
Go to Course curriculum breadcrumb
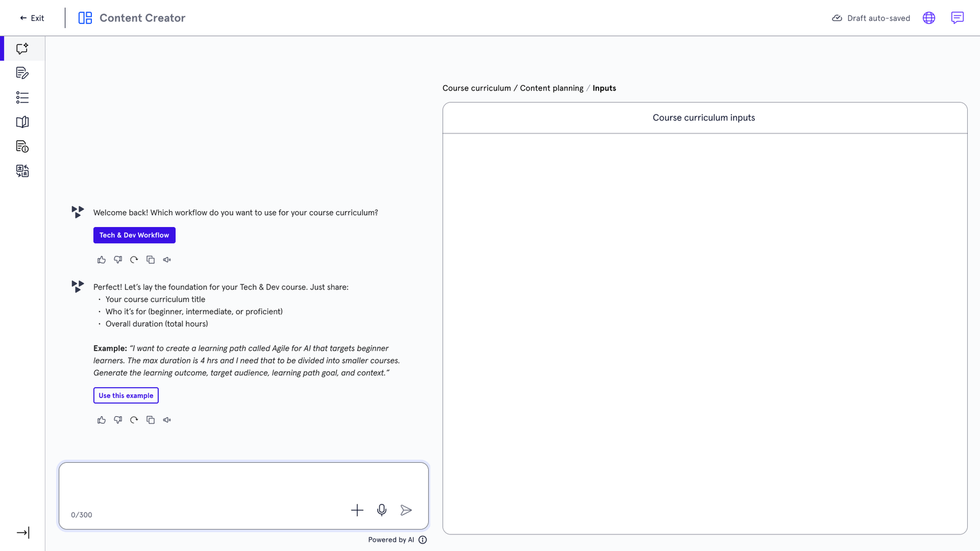point(477,88)
